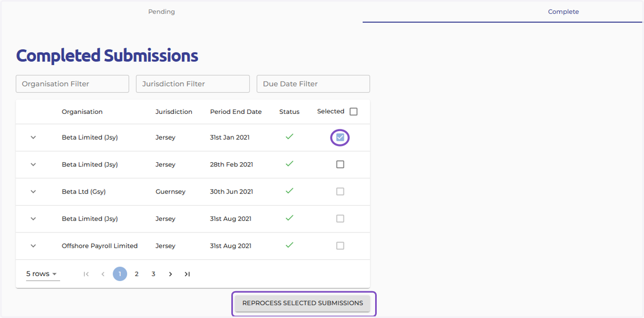Switch to the Pending tab
This screenshot has height=318, width=644.
(162, 11)
